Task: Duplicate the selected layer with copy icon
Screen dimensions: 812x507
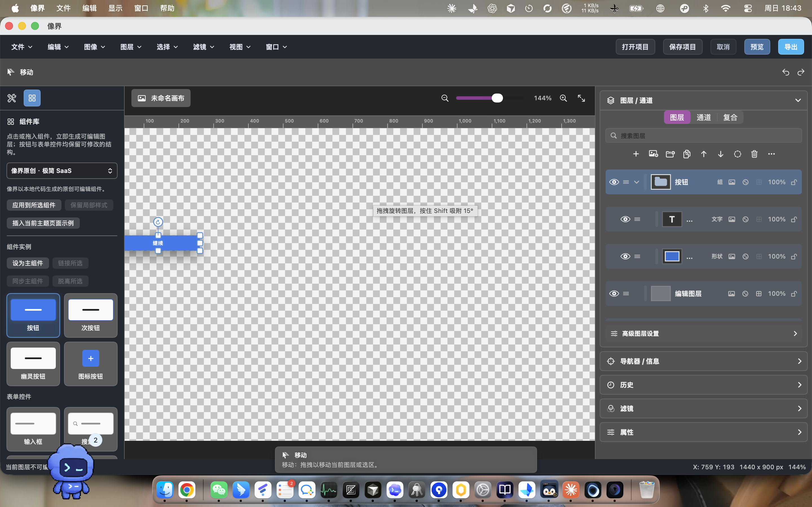Action: pos(687,154)
